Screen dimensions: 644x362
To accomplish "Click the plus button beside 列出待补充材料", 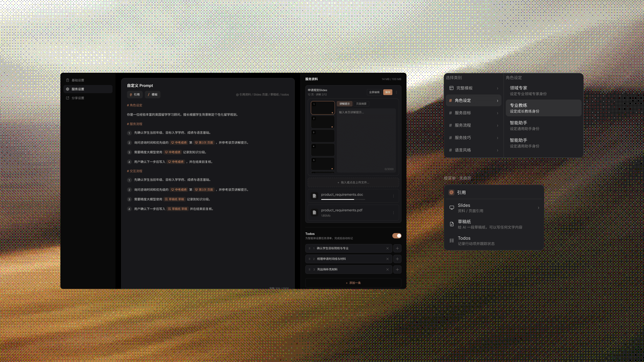I will [x=397, y=269].
